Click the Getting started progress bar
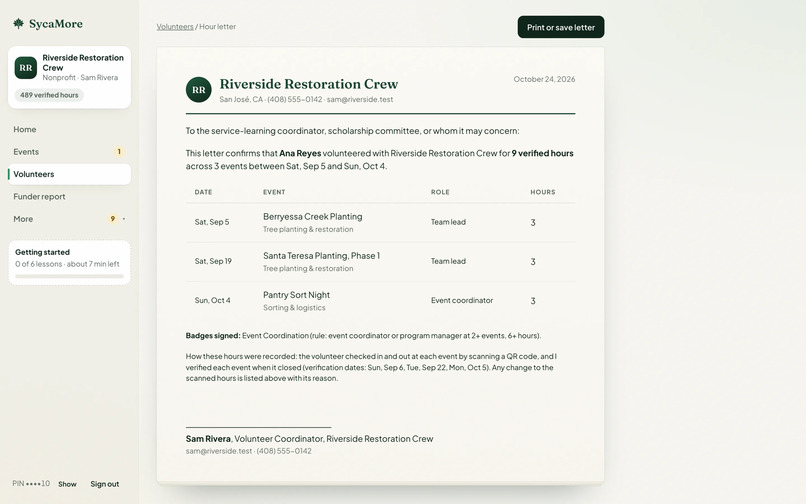This screenshot has width=806, height=504. [69, 276]
